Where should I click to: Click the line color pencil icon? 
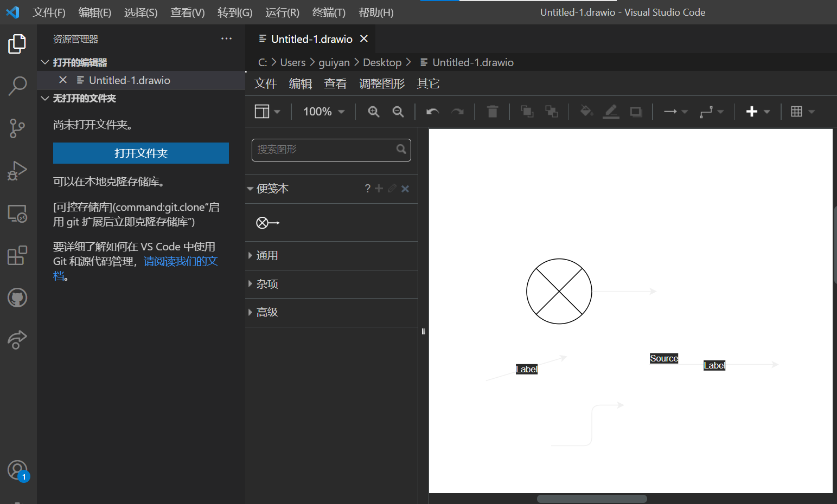pyautogui.click(x=611, y=111)
